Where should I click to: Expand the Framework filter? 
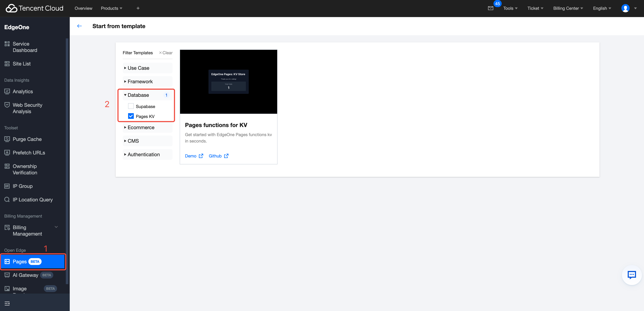(147, 81)
